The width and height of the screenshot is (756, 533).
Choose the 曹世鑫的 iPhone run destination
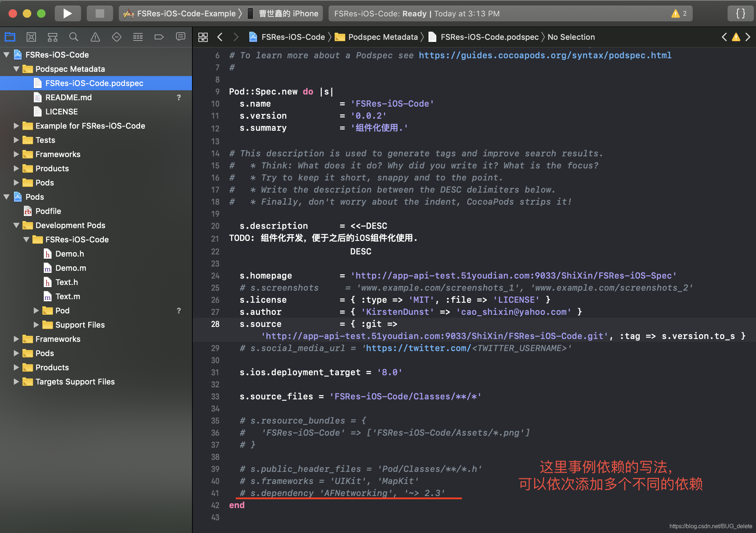pyautogui.click(x=283, y=14)
